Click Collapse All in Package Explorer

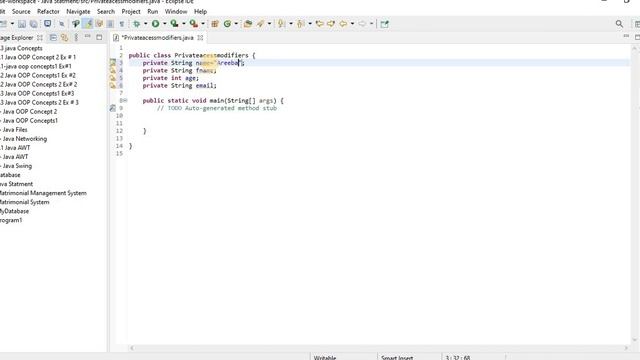pyautogui.click(x=53, y=38)
